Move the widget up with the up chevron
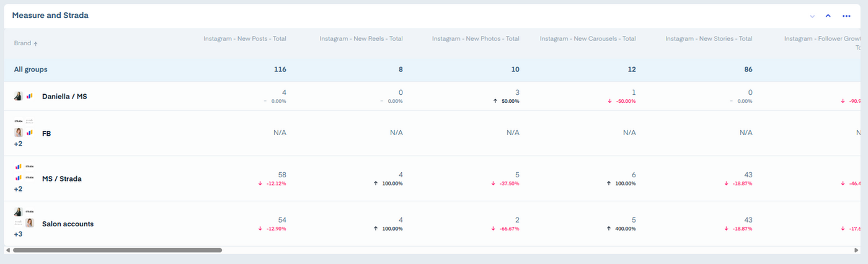The height and width of the screenshot is (264, 868). [828, 15]
